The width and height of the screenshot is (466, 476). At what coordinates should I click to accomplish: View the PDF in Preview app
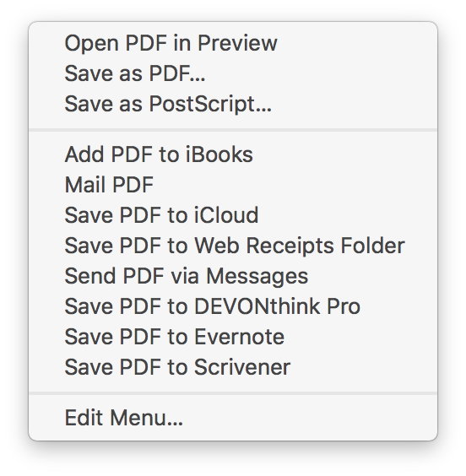(x=233, y=43)
